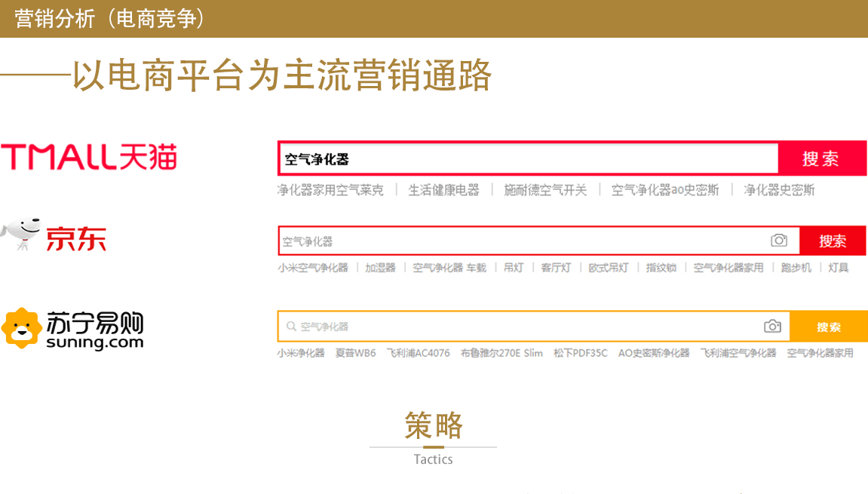The width and height of the screenshot is (868, 494).
Task: Open the 生活健康电器 suggestion link
Action: (x=443, y=190)
